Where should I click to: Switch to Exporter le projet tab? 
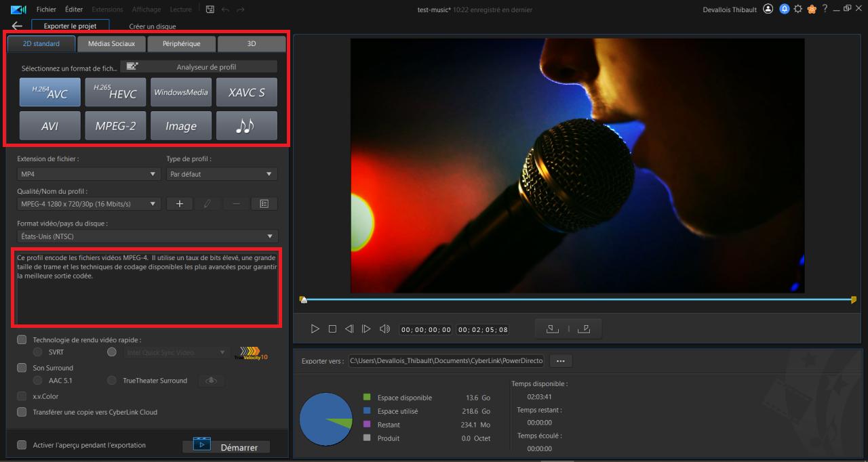point(70,26)
